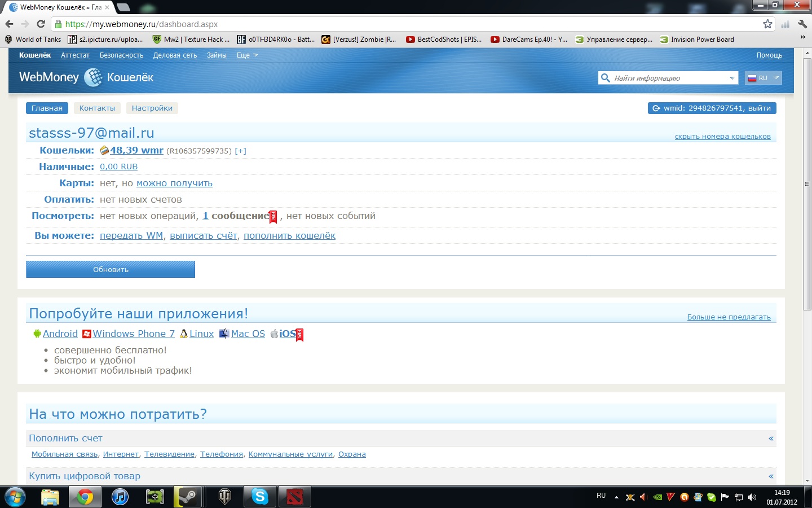The image size is (812, 508).
Task: Open Windows Explorer from the taskbar
Action: [50, 497]
